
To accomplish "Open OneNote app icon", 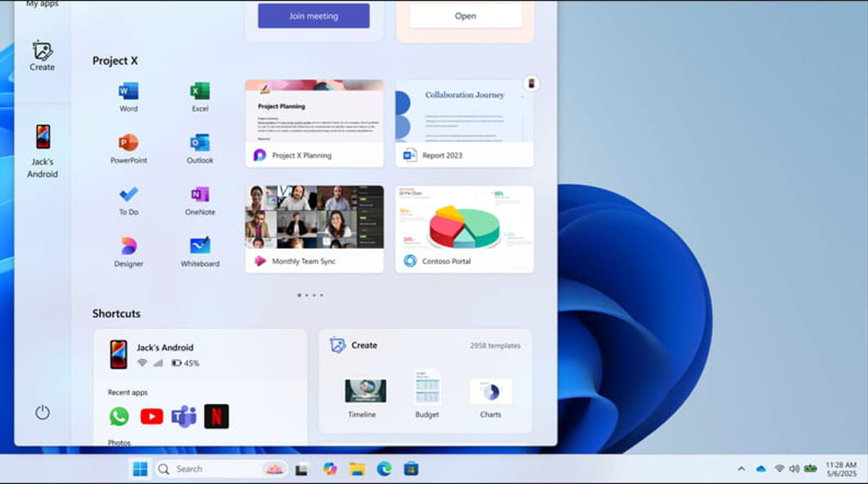I will click(200, 200).
